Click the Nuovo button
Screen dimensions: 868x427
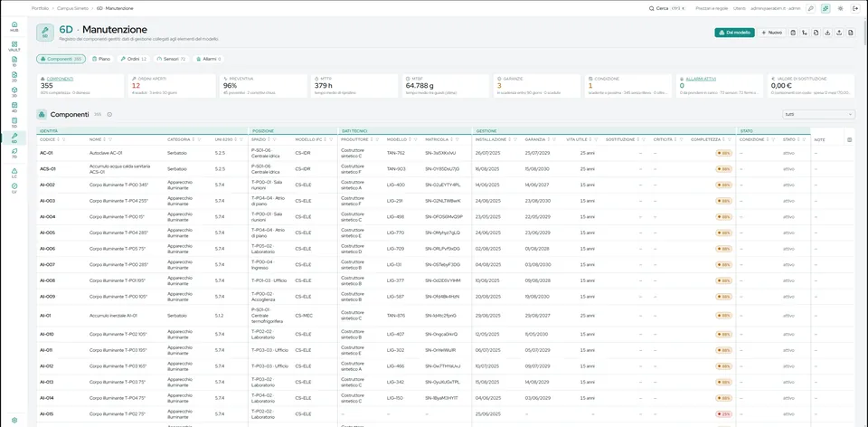click(771, 33)
